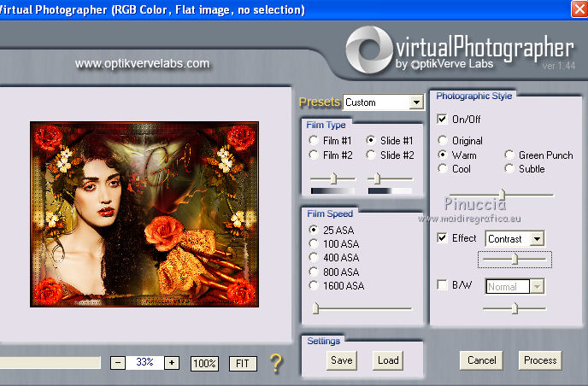Click the Film Speed slider handle

coord(315,308)
